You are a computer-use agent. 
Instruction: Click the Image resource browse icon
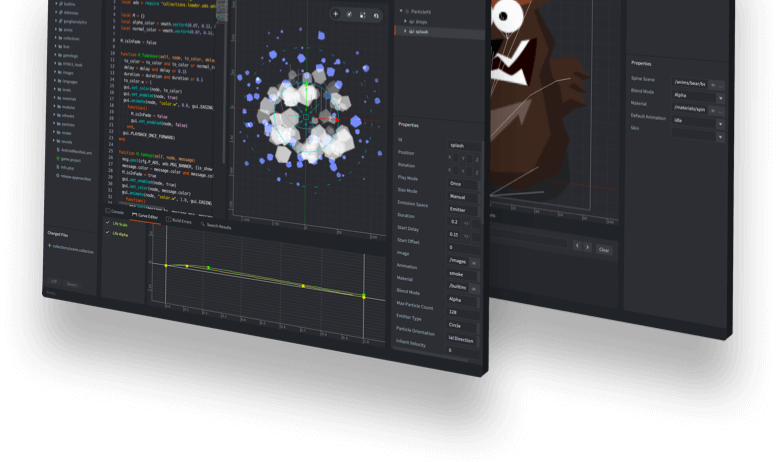474,262
